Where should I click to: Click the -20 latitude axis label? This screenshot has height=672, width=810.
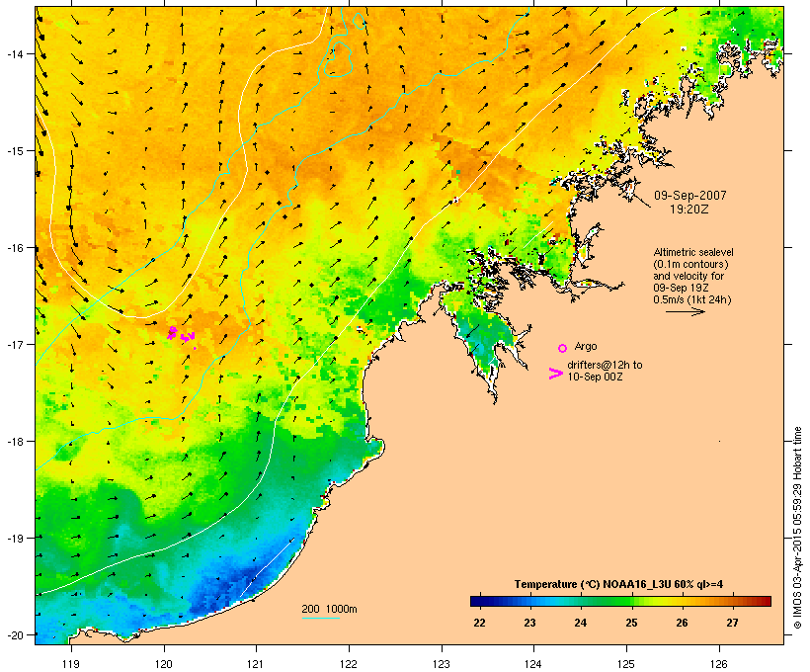pos(14,634)
